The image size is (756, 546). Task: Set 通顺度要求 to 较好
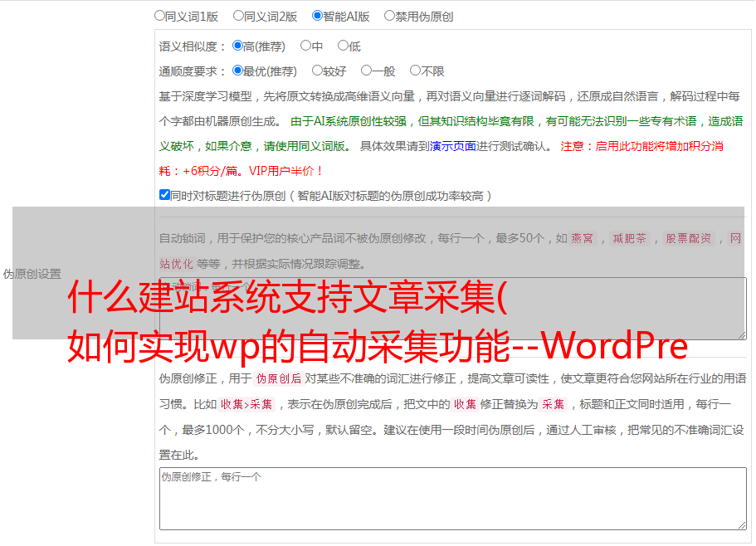[x=317, y=71]
